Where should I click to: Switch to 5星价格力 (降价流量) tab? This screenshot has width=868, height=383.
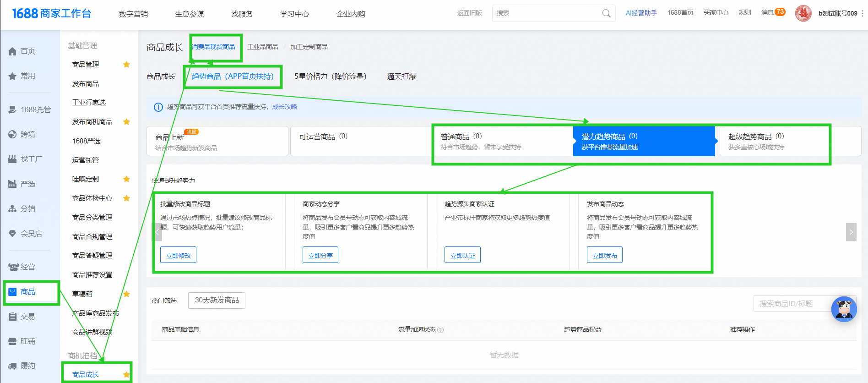tap(330, 77)
